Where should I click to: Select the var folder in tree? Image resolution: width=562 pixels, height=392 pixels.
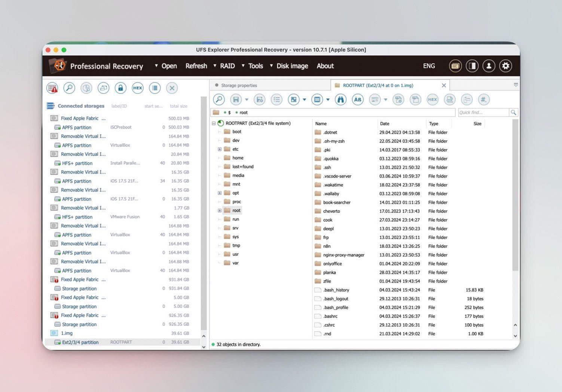(231, 263)
